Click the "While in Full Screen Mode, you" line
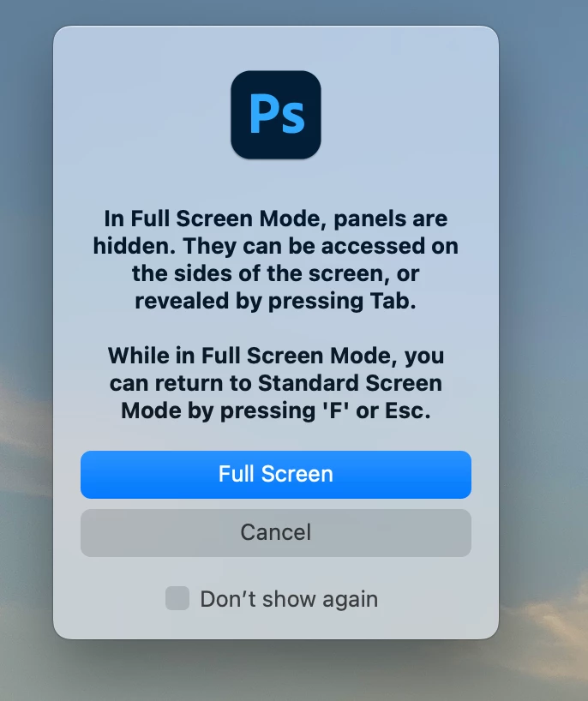588x701 pixels. coord(276,356)
